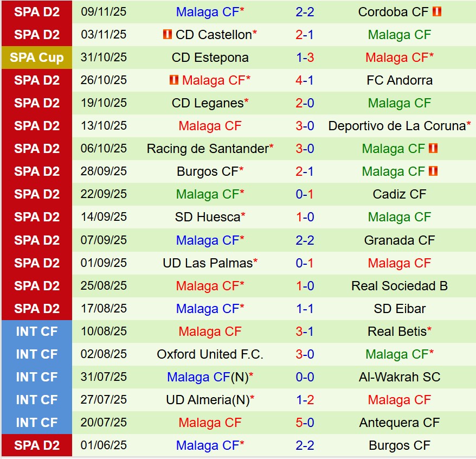Image resolution: width=476 pixels, height=459 pixels.
Task: Click the red card icon beside Cordoba CF
Action: (x=437, y=11)
